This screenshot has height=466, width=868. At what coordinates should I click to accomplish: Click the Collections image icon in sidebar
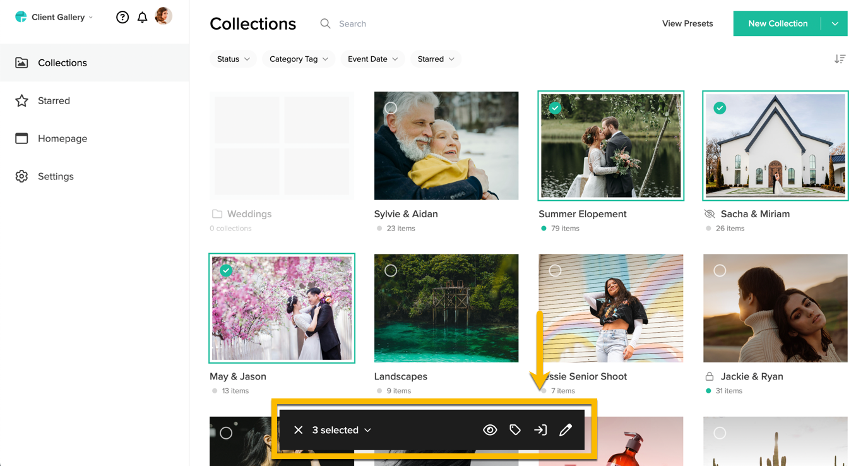click(x=21, y=63)
